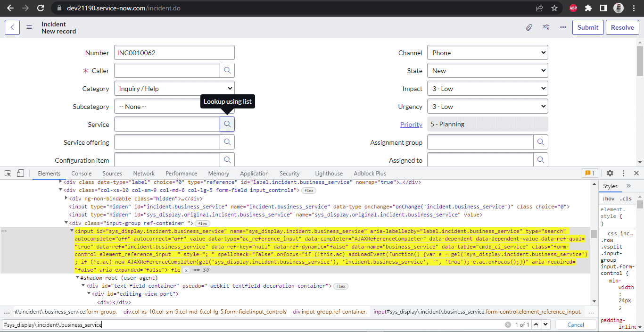Open the Priority link

pyautogui.click(x=411, y=124)
